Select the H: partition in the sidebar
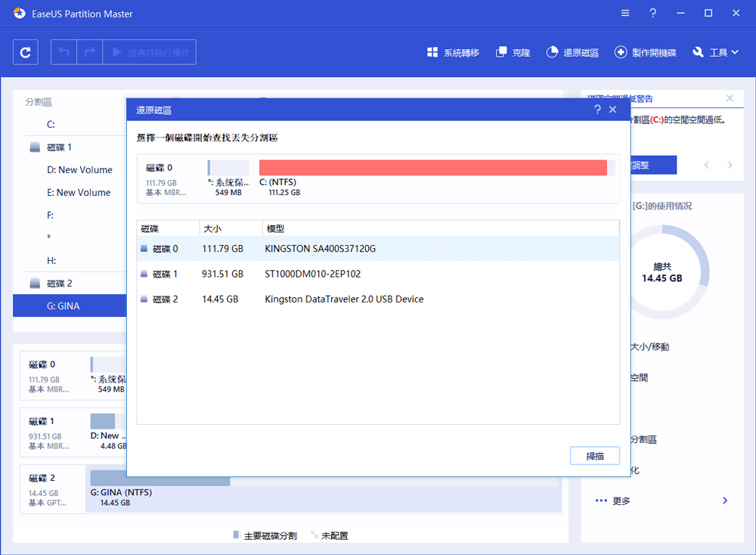Image resolution: width=756 pixels, height=555 pixels. coord(70,260)
